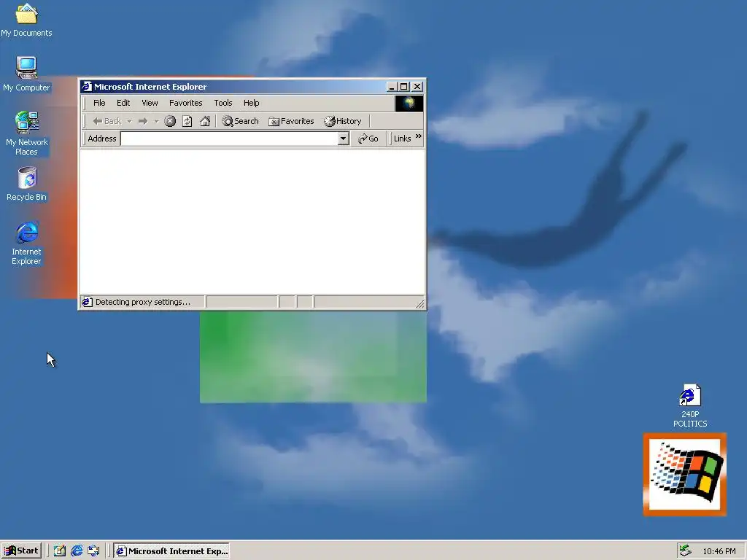
Task: Open the Address bar dropdown list
Action: [x=343, y=139]
